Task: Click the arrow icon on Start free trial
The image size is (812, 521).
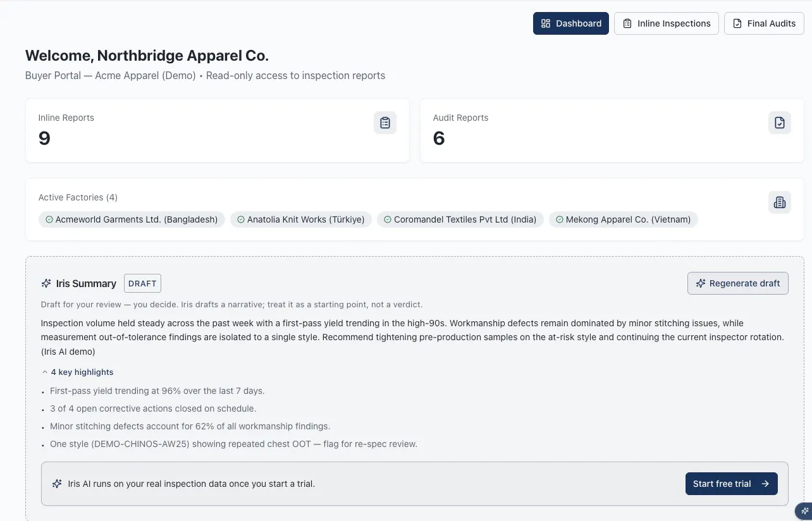Action: 765,484
